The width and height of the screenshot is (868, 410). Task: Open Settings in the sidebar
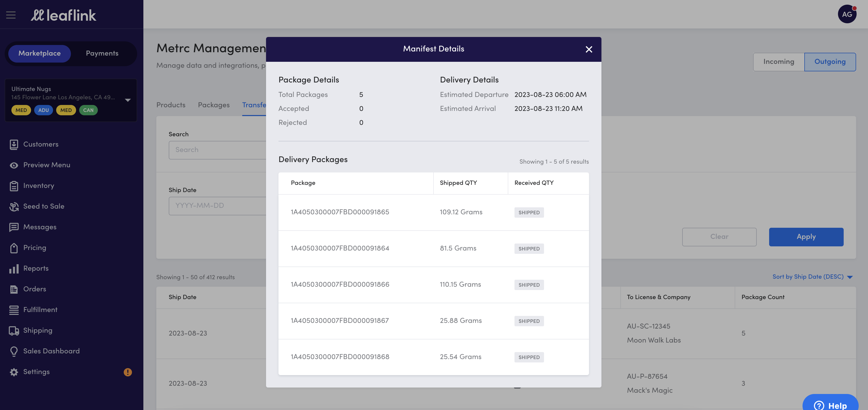click(36, 372)
